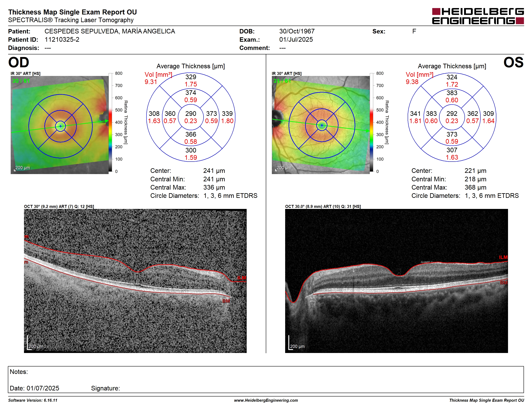Click the www.HeidelbergEngineering.com link

tap(266, 400)
